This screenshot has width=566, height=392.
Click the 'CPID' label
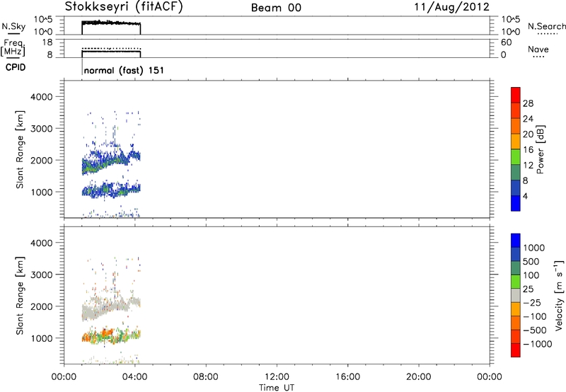(x=16, y=67)
